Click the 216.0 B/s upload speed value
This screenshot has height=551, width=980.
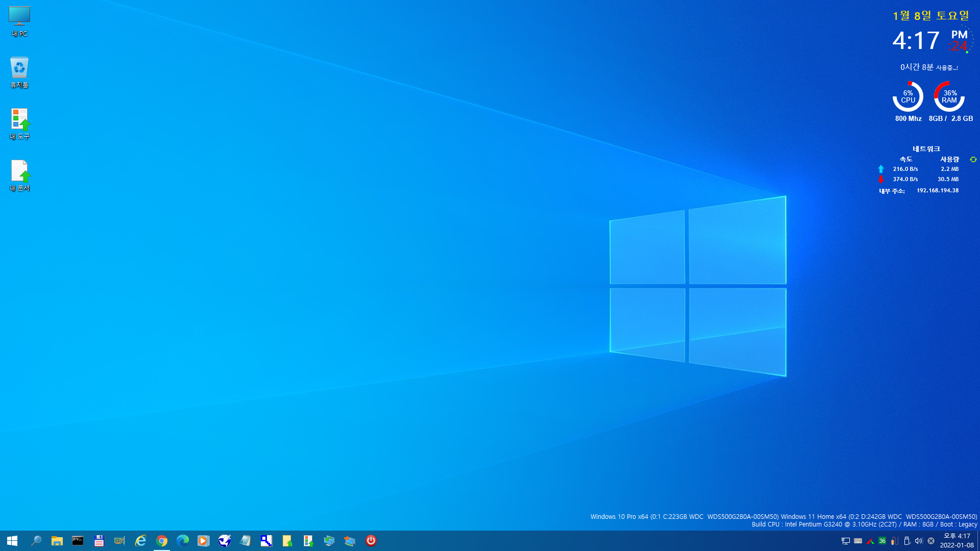905,169
